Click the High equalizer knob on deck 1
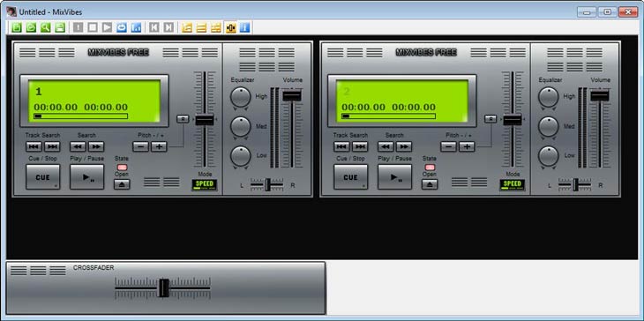Screen dimensions: 644x321 point(241,97)
